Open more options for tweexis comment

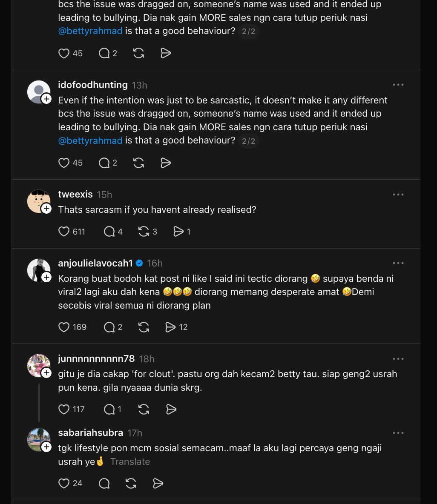coord(398,195)
